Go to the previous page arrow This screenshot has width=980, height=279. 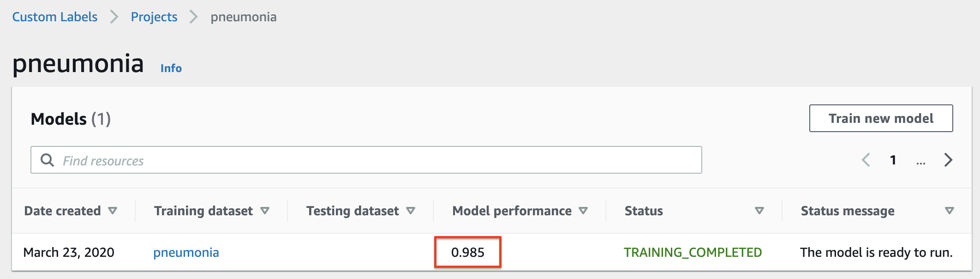pyautogui.click(x=866, y=160)
